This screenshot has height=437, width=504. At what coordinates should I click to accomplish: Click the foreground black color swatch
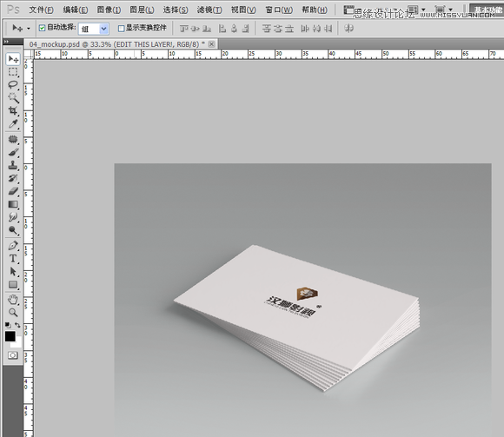point(10,336)
